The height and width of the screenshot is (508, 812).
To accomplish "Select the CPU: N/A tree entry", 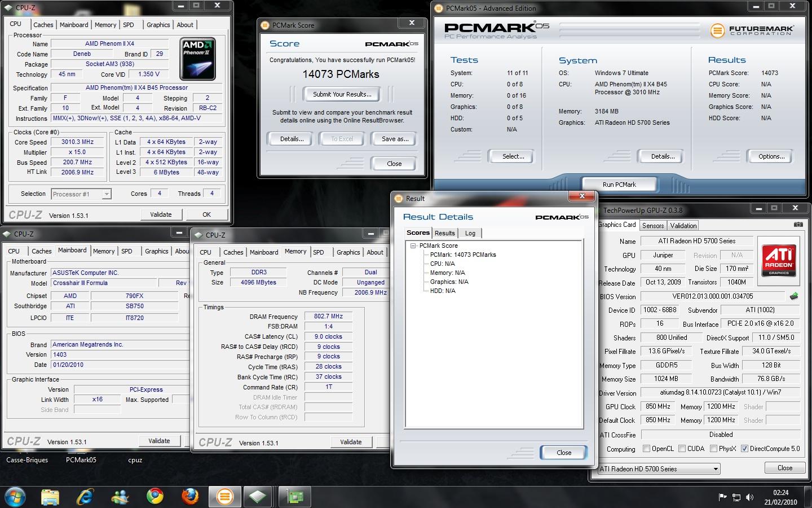I will tap(442, 264).
